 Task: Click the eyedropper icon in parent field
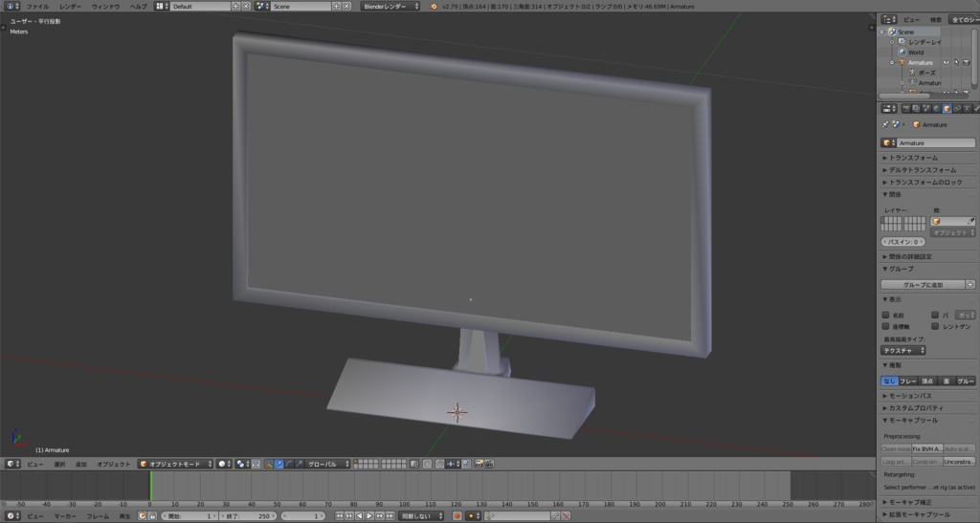[x=970, y=221]
